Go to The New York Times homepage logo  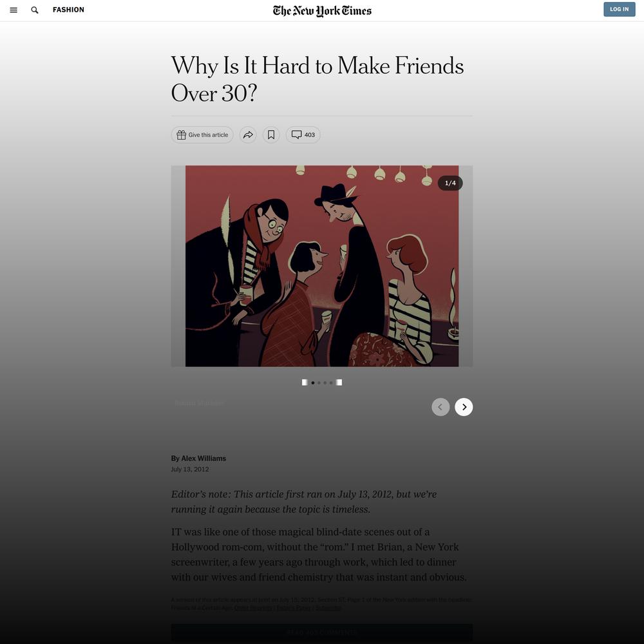(x=322, y=11)
